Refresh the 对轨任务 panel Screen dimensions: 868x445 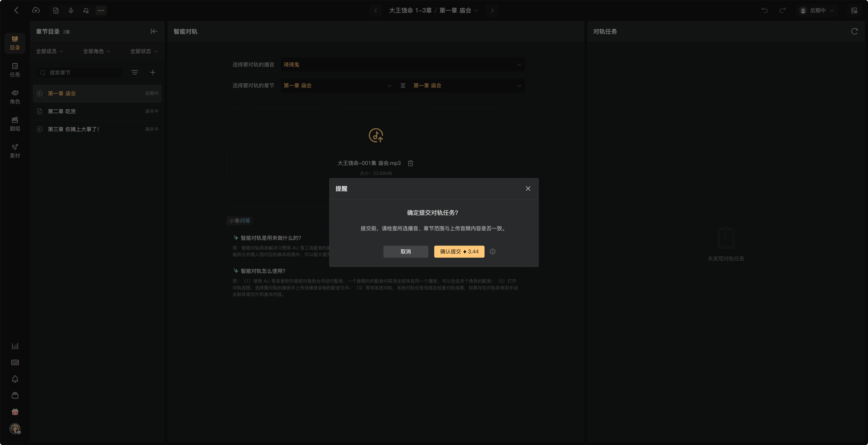click(x=854, y=31)
